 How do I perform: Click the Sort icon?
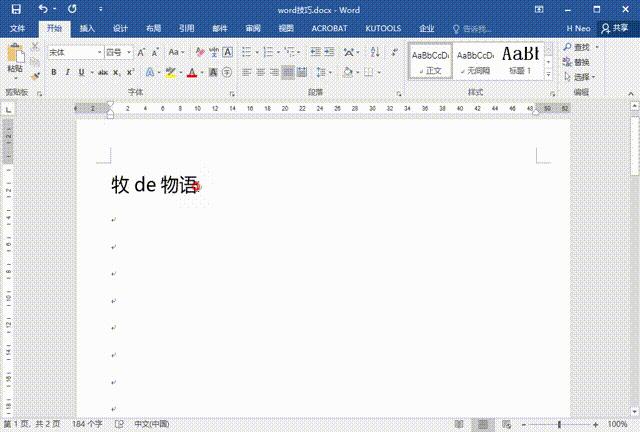375,52
